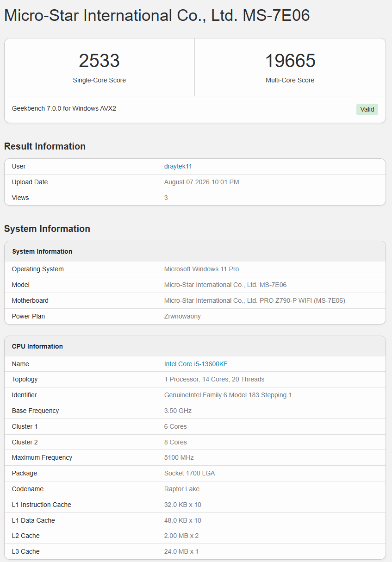Select the codename value Raptor Lake

[x=182, y=489]
